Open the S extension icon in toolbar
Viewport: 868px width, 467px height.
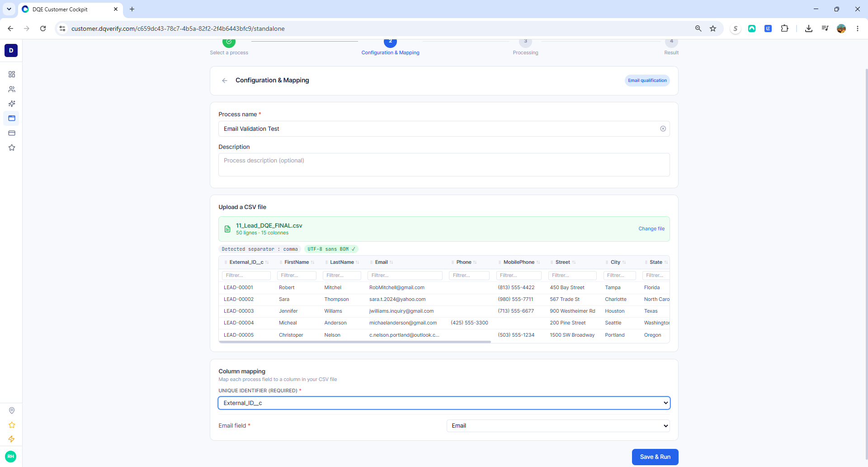pyautogui.click(x=736, y=29)
